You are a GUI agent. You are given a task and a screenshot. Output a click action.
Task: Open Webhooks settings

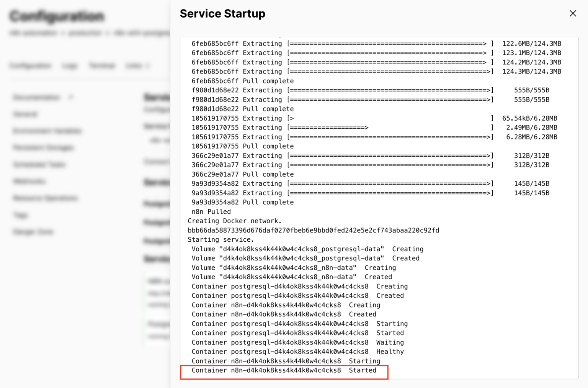pos(29,181)
